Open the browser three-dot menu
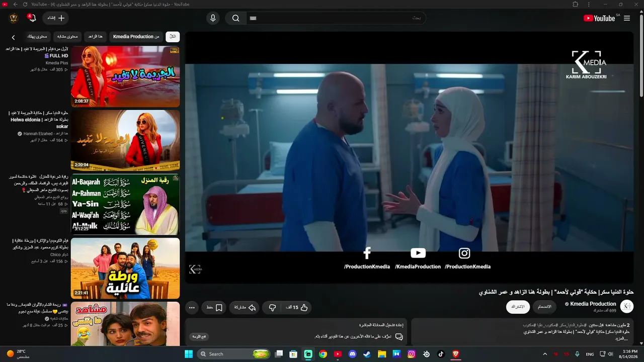The image size is (644, 362). pyautogui.click(x=589, y=4)
